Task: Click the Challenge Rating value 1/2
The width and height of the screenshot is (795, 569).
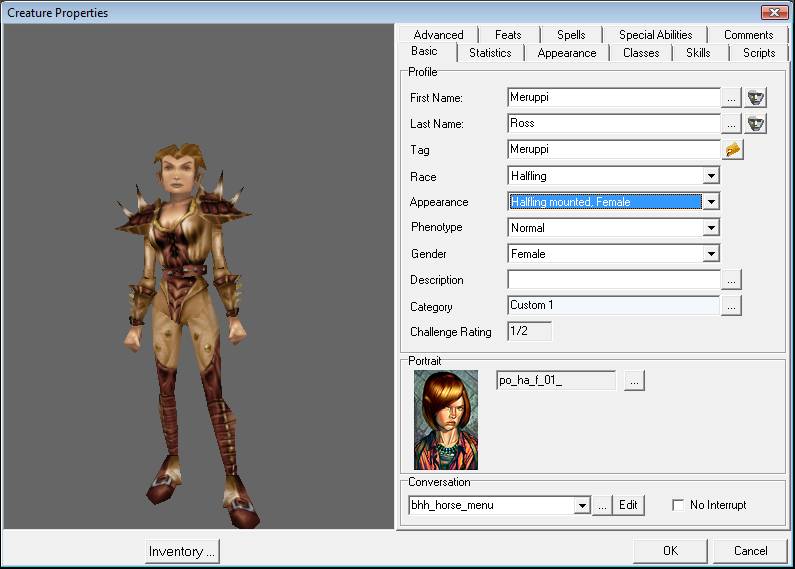Action: pos(529,331)
